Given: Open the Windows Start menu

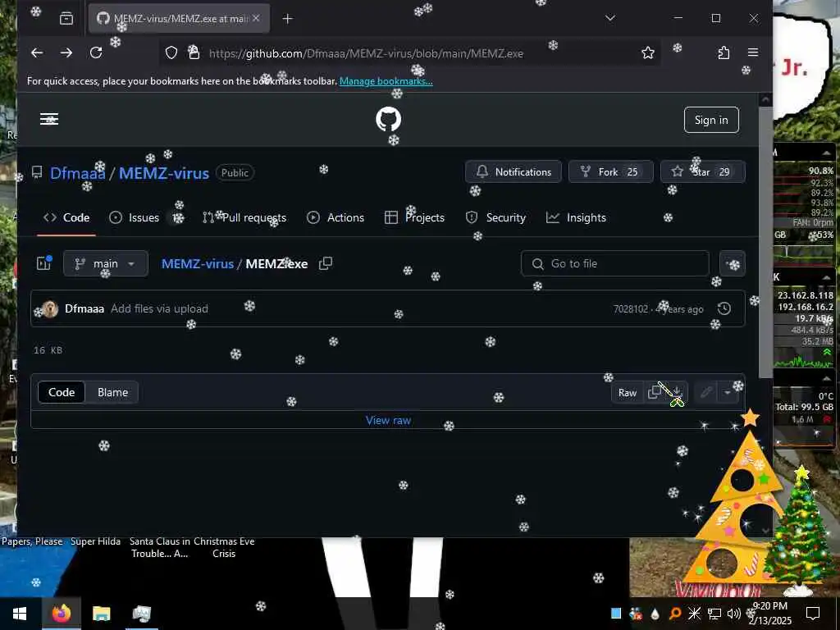Looking at the screenshot, I should pyautogui.click(x=20, y=614).
